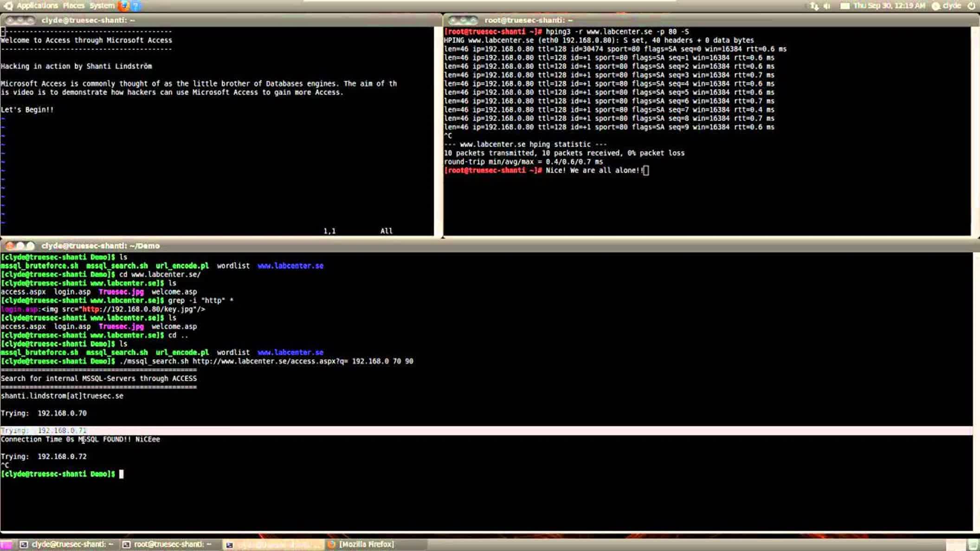Click the 'Let's Begin!!' line in vim
This screenshot has width=980, height=551.
click(x=27, y=110)
